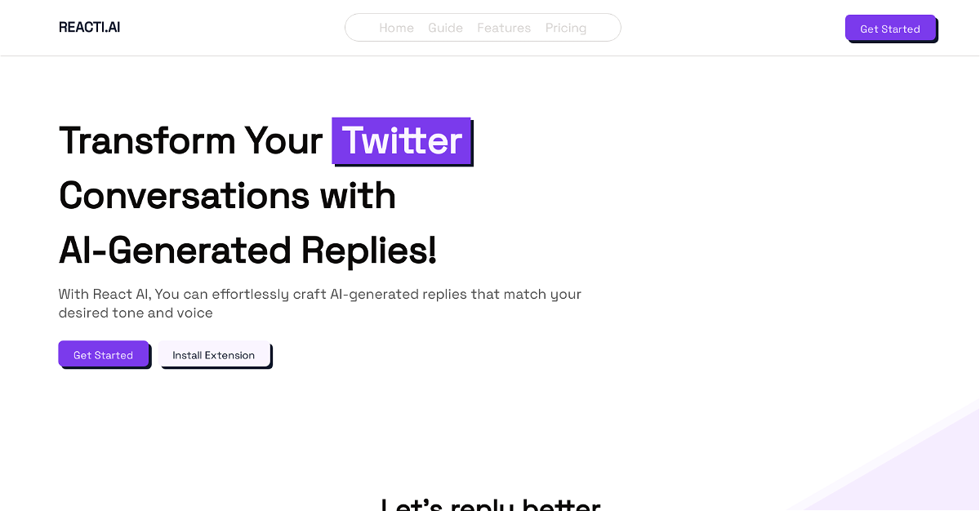Click Get Started below the headline
This screenshot has width=980, height=511.
[103, 354]
